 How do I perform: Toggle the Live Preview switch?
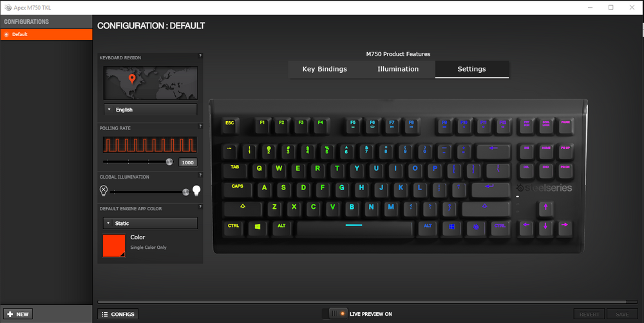tap(335, 313)
